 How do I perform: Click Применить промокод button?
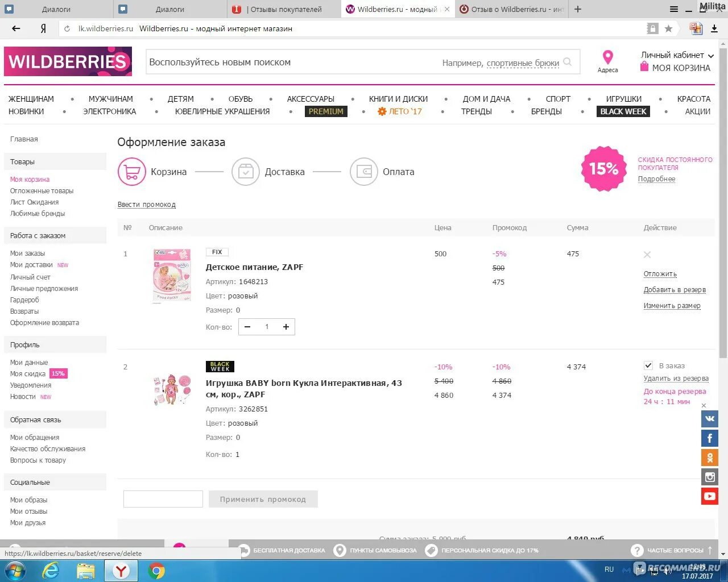coord(263,499)
